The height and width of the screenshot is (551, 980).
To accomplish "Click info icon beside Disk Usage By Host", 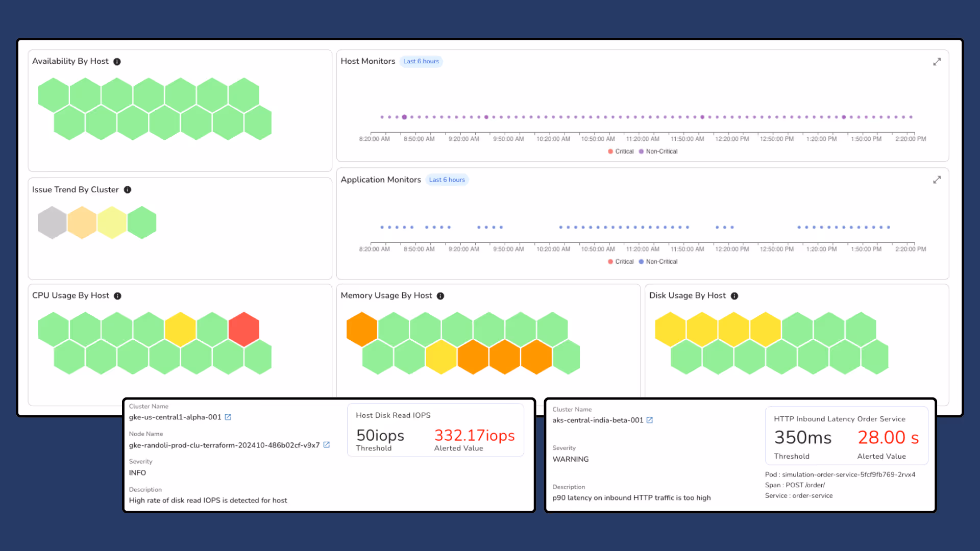I will 734,296.
